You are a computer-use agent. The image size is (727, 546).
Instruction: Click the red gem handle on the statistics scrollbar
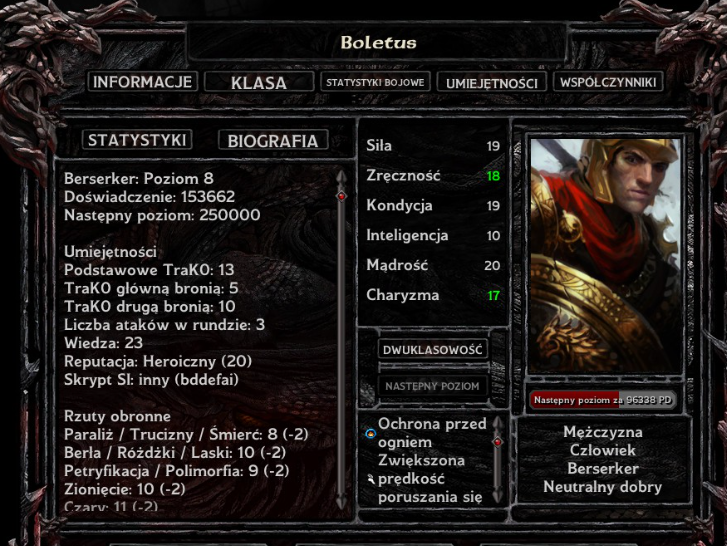pos(341,196)
